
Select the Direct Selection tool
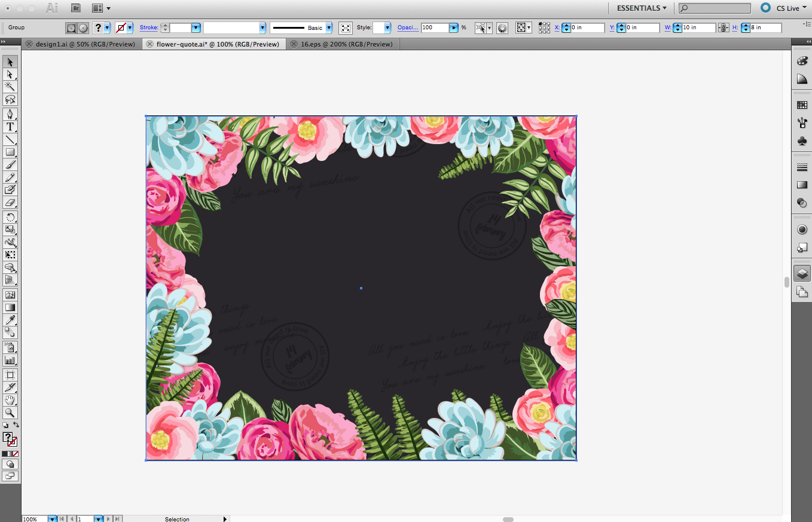tap(10, 74)
